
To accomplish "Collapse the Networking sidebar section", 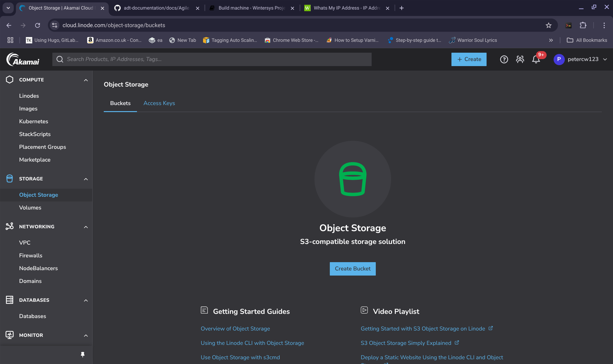I will pos(86,227).
